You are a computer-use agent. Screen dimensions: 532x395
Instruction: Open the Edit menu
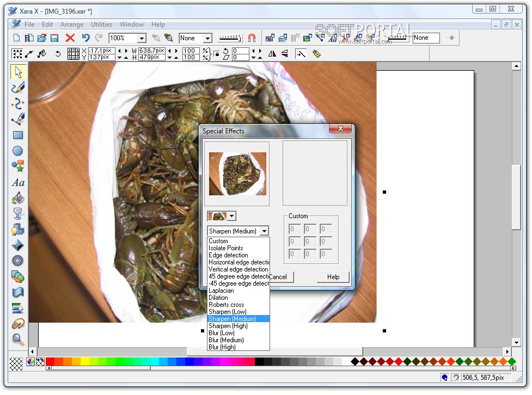point(47,24)
